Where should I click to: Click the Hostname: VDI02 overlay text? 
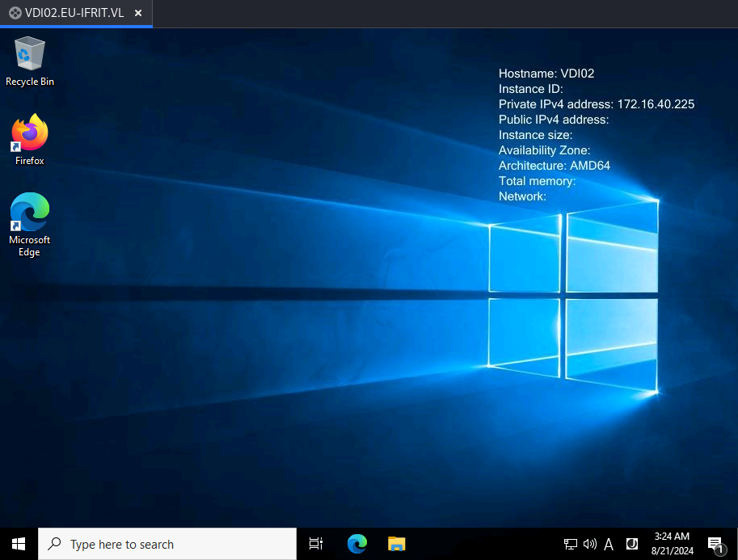[546, 74]
